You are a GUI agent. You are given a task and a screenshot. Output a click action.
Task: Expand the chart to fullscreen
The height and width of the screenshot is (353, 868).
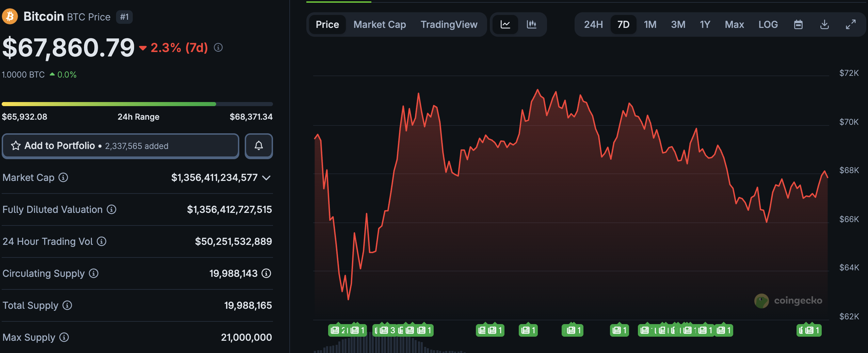click(851, 24)
